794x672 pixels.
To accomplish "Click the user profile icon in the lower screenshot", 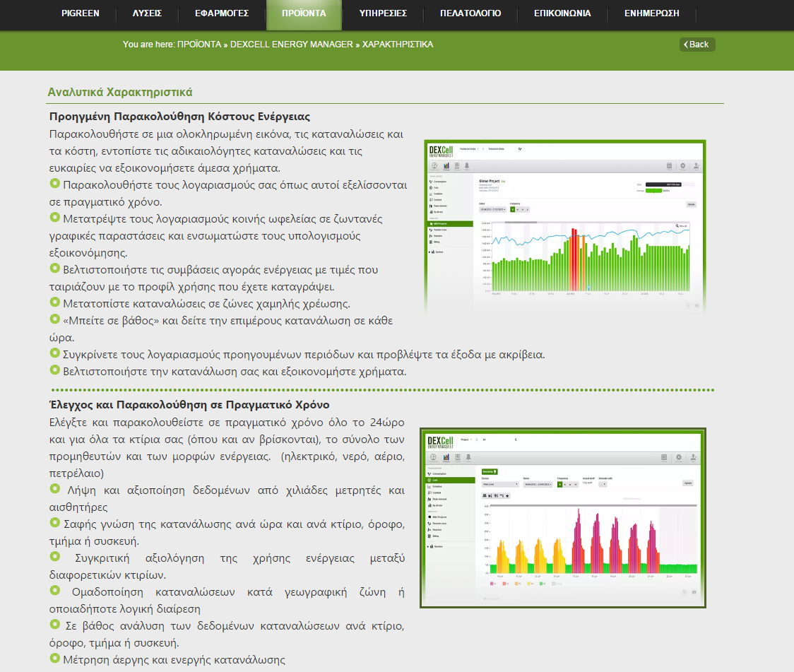I will (x=693, y=457).
